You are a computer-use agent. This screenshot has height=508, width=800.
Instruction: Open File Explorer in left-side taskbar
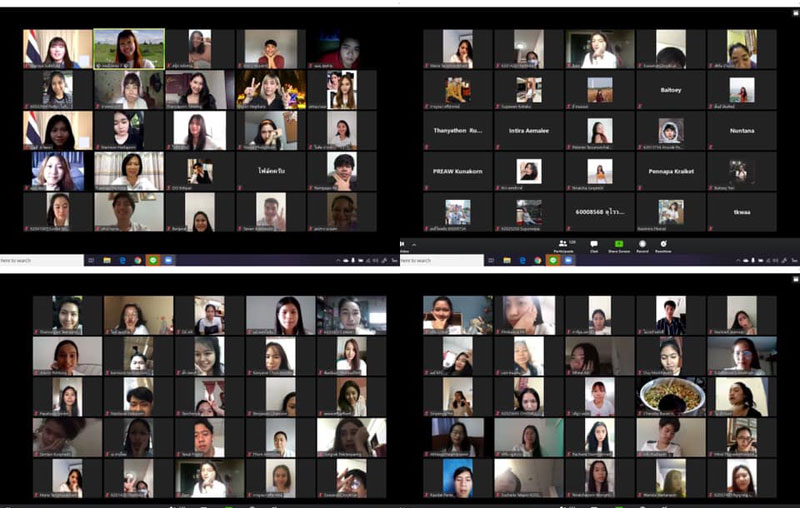tap(107, 260)
